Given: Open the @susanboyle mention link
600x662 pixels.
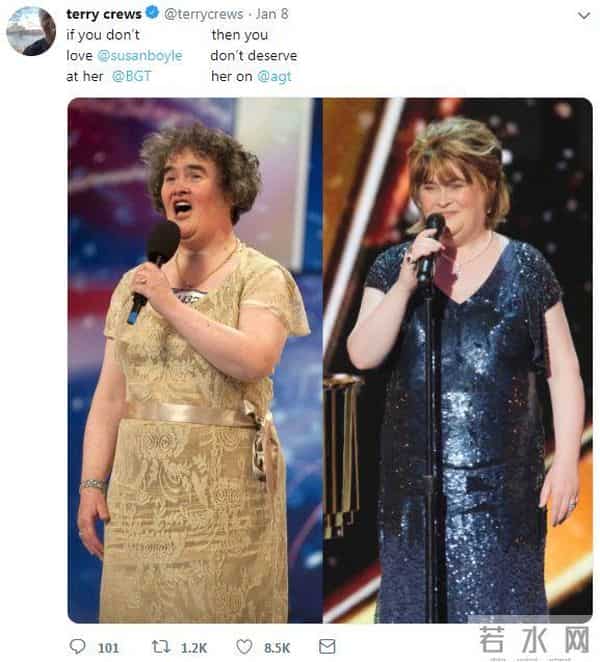Looking at the screenshot, I should click(140, 56).
